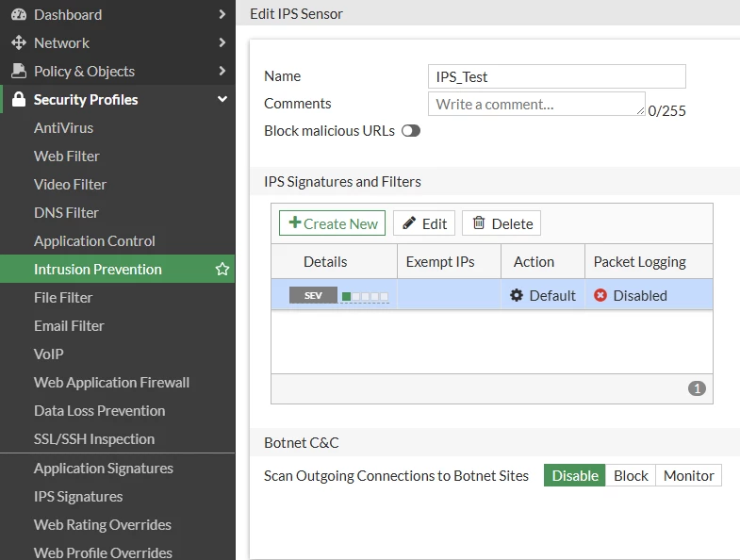Click the Name field containing IPS_Test
740x560 pixels.
557,76
